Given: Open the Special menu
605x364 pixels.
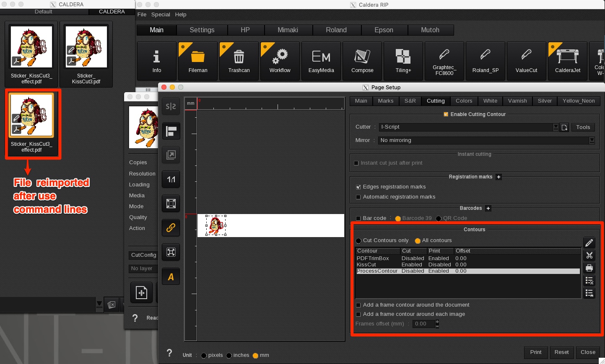Looking at the screenshot, I should coord(161,15).
